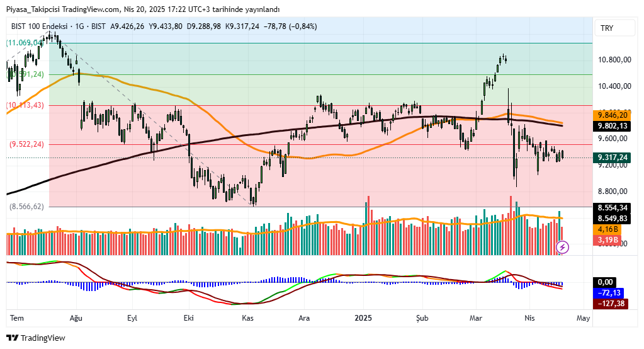
Task: Open the TRY currency selector
Action: coord(614,28)
